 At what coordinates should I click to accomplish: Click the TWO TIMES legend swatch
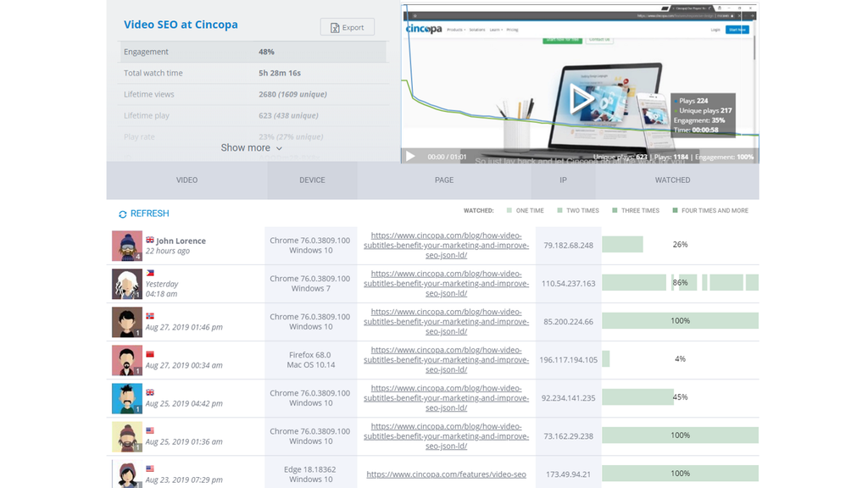click(x=559, y=210)
